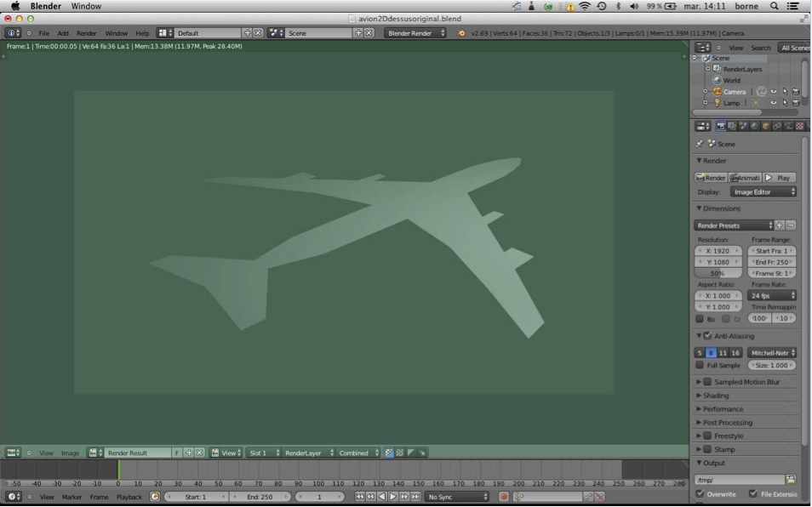Toggle Camera visibility eye in outliner
This screenshot has width=812, height=507.
774,92
